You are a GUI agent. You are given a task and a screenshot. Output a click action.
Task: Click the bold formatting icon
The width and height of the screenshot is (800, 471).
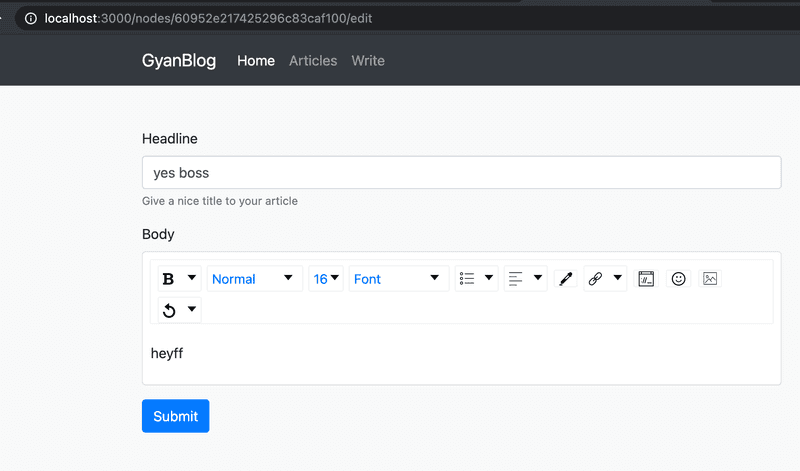tap(168, 279)
